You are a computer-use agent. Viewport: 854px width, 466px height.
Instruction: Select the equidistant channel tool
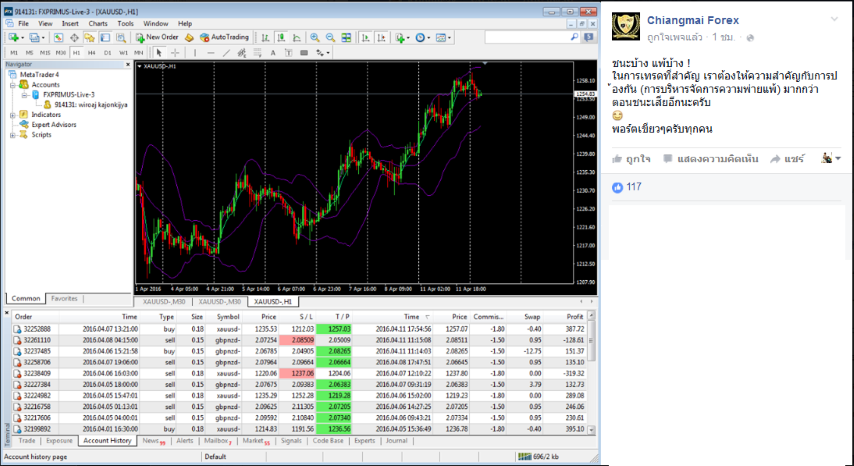click(242, 53)
